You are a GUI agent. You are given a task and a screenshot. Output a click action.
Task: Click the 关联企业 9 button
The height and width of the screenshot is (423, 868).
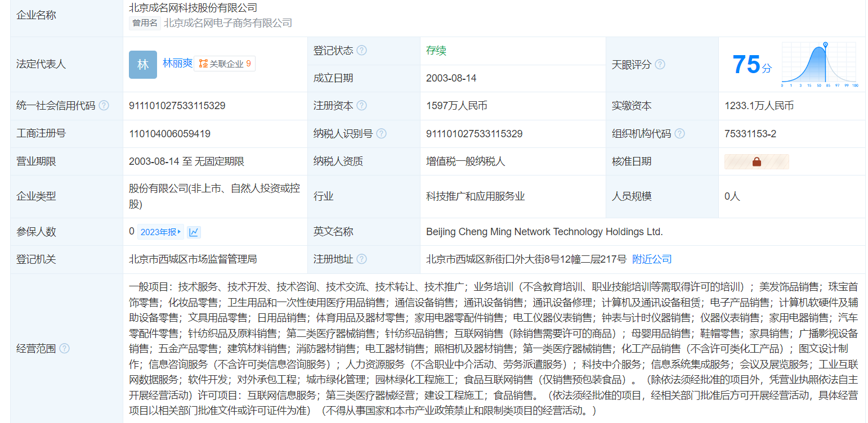click(x=225, y=64)
